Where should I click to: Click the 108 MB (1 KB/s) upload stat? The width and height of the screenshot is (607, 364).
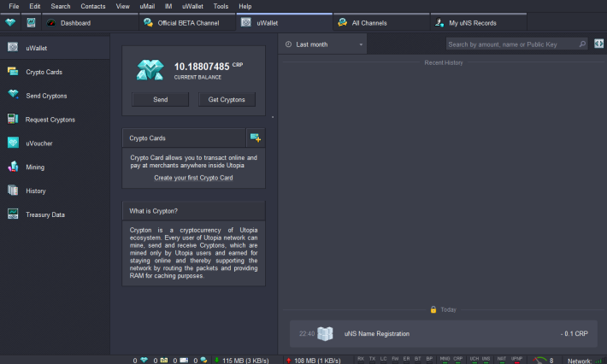point(317,361)
